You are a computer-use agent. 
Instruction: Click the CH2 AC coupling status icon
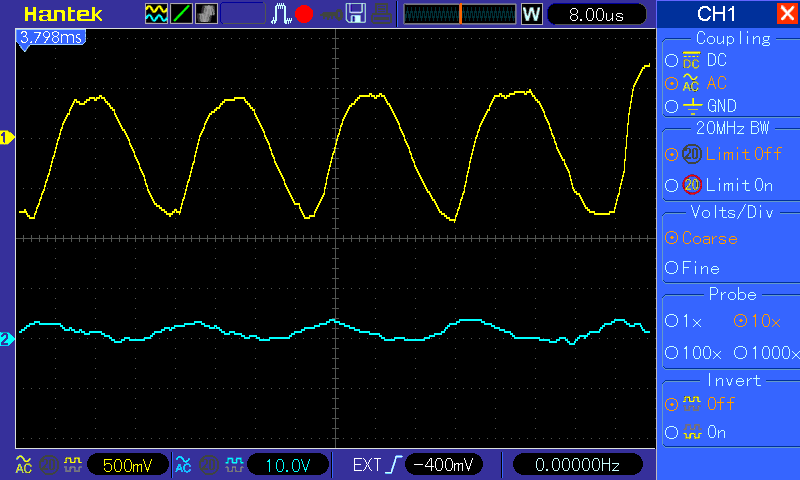pos(183,465)
